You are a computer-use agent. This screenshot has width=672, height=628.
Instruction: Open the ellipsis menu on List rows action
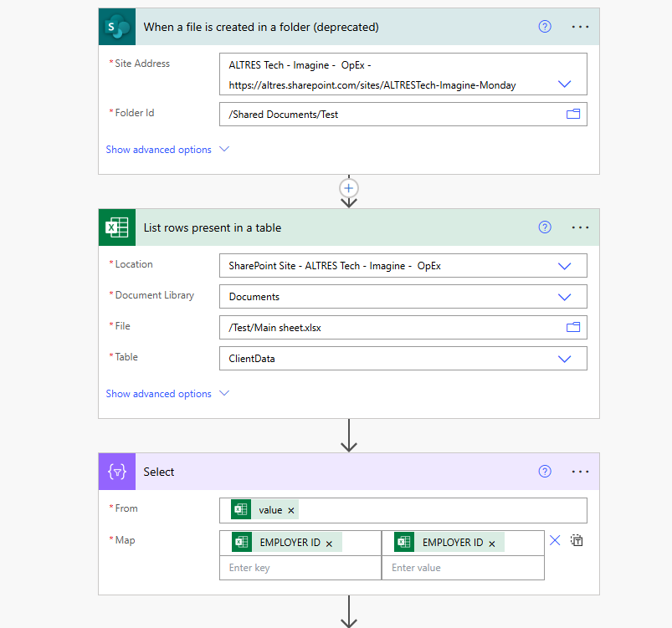click(580, 227)
